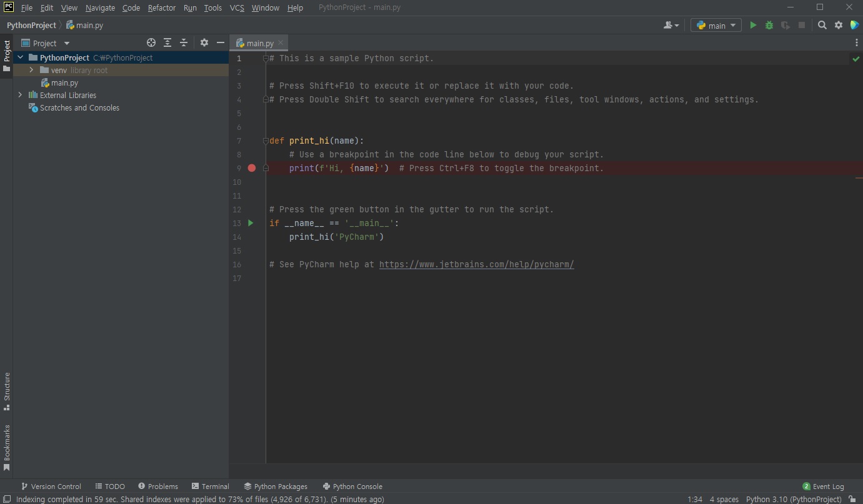This screenshot has height=504, width=863.
Task: Open the Tools menu
Action: coord(213,7)
